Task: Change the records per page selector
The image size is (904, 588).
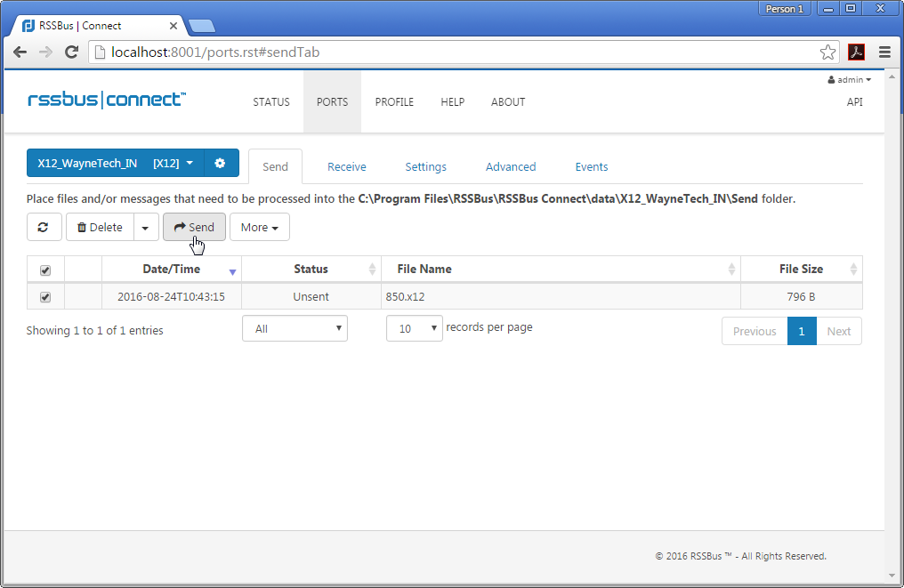Action: coord(414,329)
